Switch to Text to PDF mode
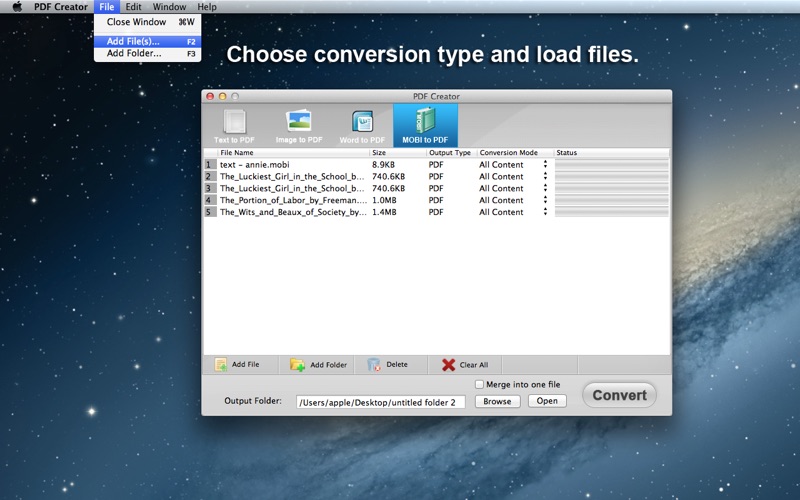This screenshot has width=800, height=500. pos(234,126)
